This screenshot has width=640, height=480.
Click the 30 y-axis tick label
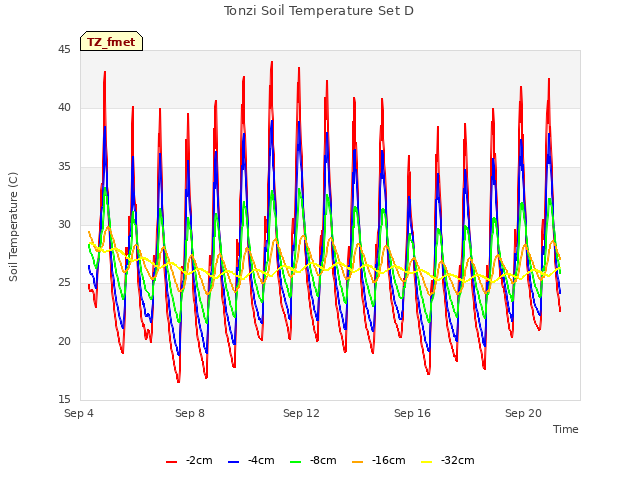pyautogui.click(x=64, y=224)
